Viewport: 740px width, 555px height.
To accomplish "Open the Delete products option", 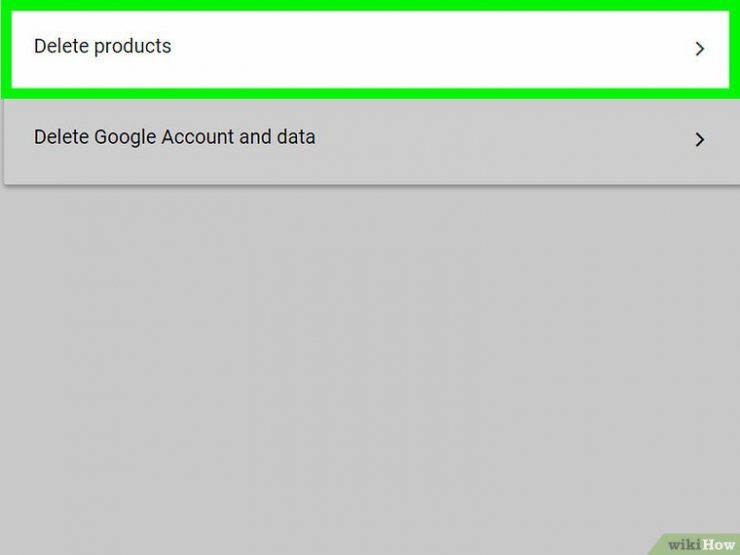I will (369, 48).
